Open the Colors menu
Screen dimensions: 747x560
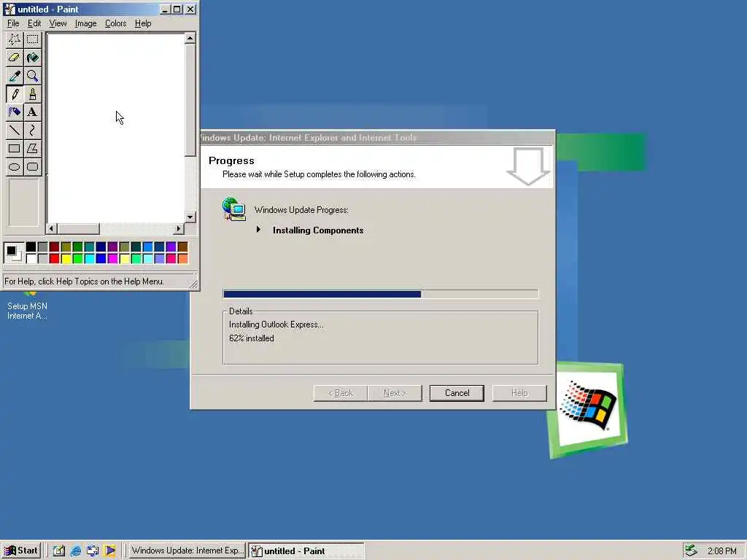pos(116,23)
